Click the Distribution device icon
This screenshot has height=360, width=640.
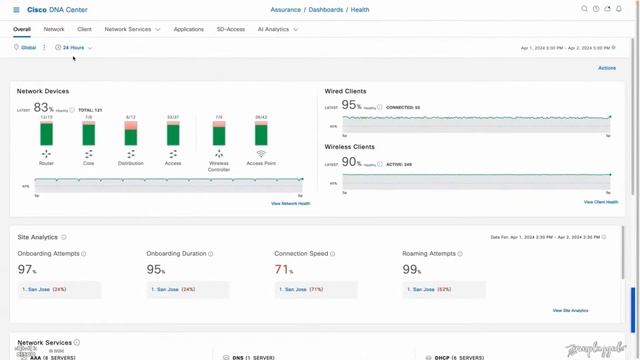[x=131, y=154]
